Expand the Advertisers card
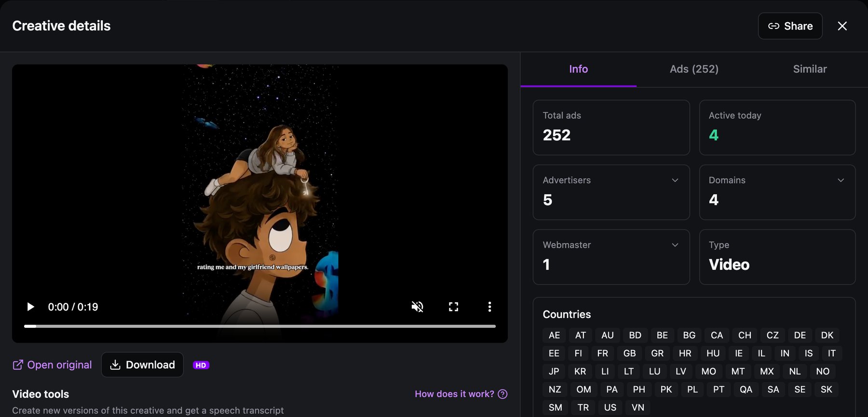Image resolution: width=868 pixels, height=417 pixels. 611,192
